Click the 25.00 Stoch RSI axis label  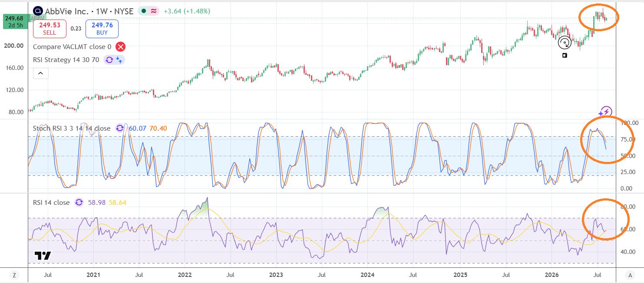629,172
